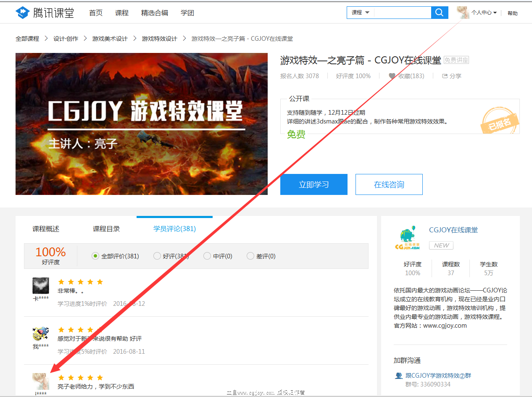Image resolution: width=532 pixels, height=397 pixels.
Task: Click the 立即学习 button
Action: [x=313, y=184]
